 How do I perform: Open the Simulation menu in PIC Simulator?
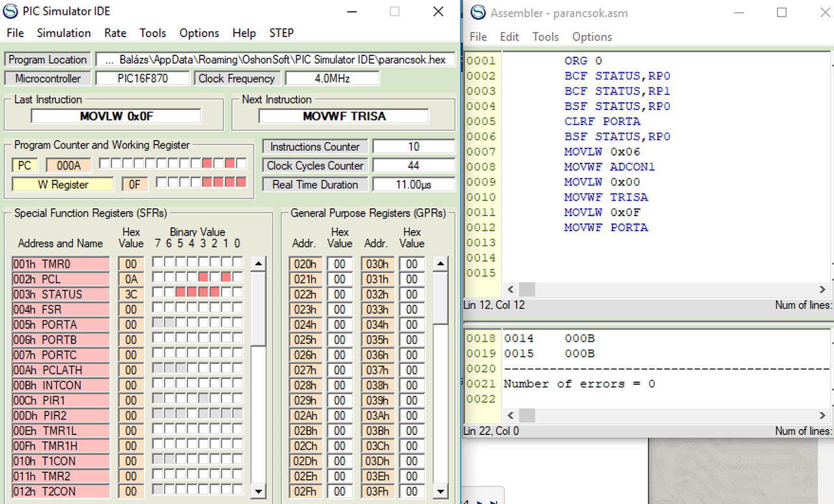point(64,33)
